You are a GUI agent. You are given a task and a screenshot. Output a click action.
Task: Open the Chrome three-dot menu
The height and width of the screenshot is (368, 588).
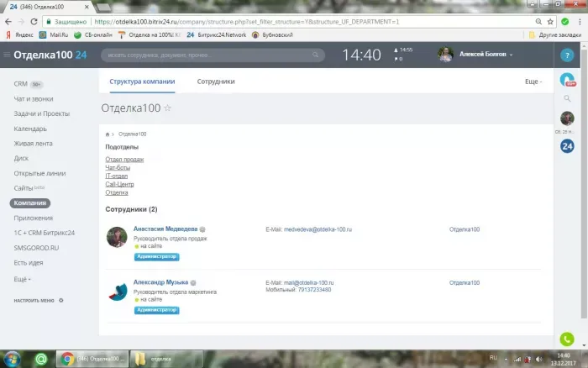click(580, 22)
